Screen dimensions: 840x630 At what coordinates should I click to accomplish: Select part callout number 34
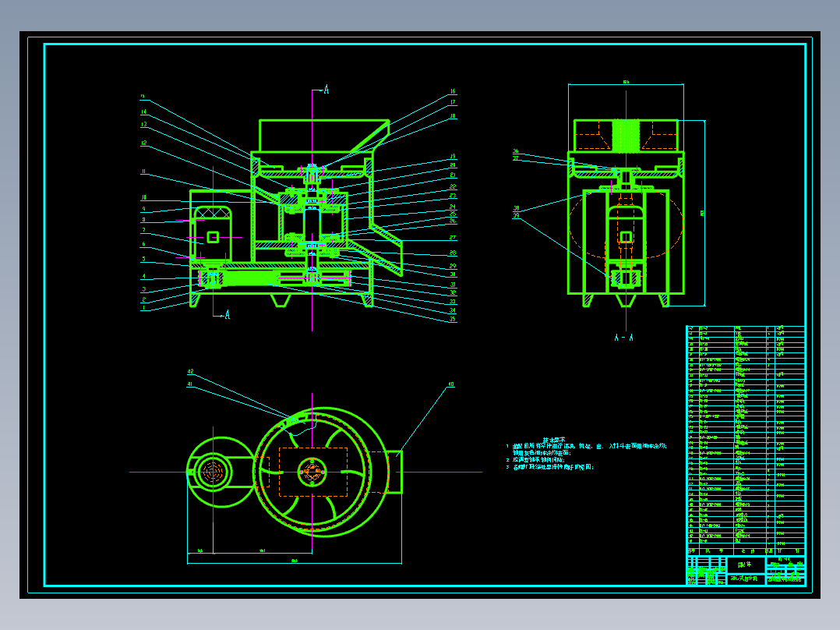tap(453, 310)
